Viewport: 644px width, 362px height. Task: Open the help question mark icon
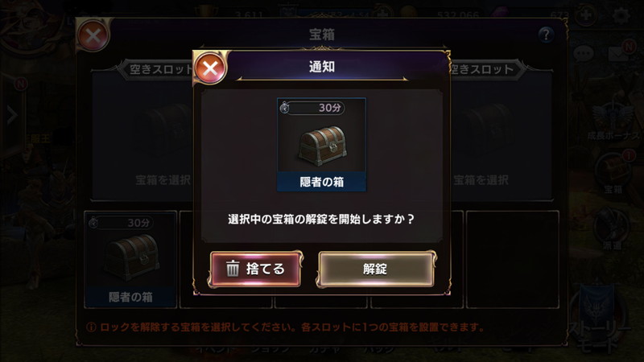546,35
